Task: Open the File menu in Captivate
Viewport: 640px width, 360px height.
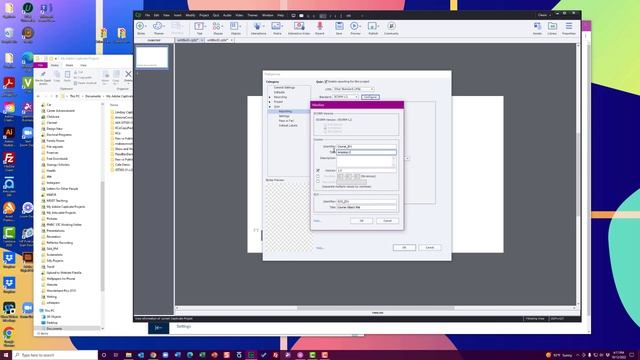Action: pos(147,15)
